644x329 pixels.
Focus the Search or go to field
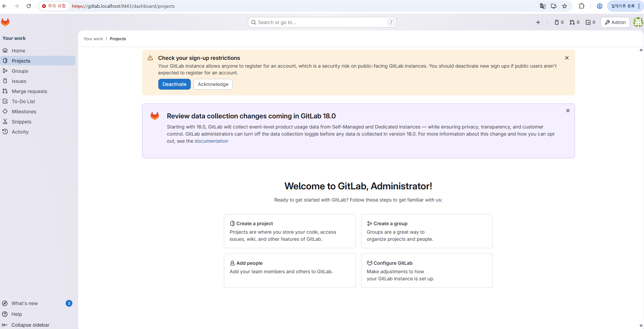(322, 22)
